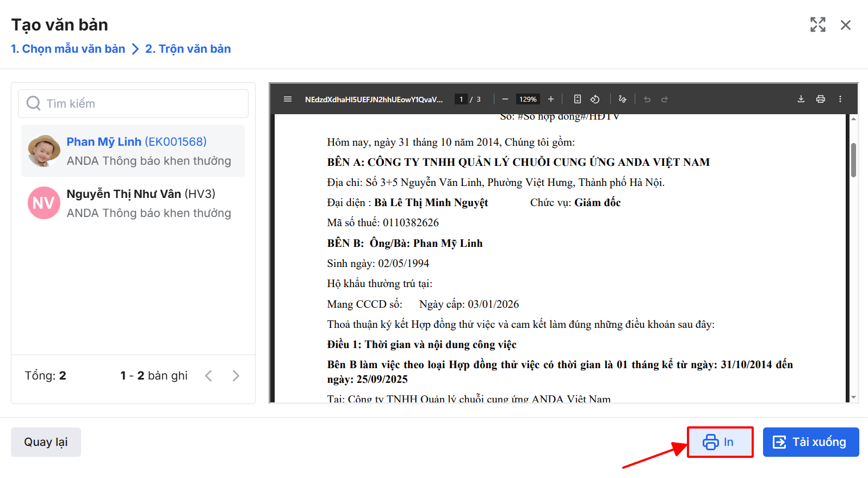Print using the PDF toolbar printer icon

pyautogui.click(x=820, y=99)
